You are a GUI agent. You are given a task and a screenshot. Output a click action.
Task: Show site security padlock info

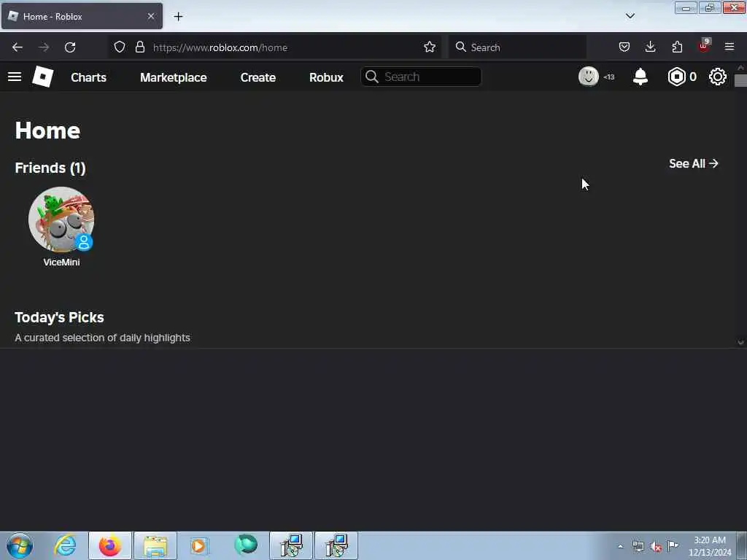(139, 47)
